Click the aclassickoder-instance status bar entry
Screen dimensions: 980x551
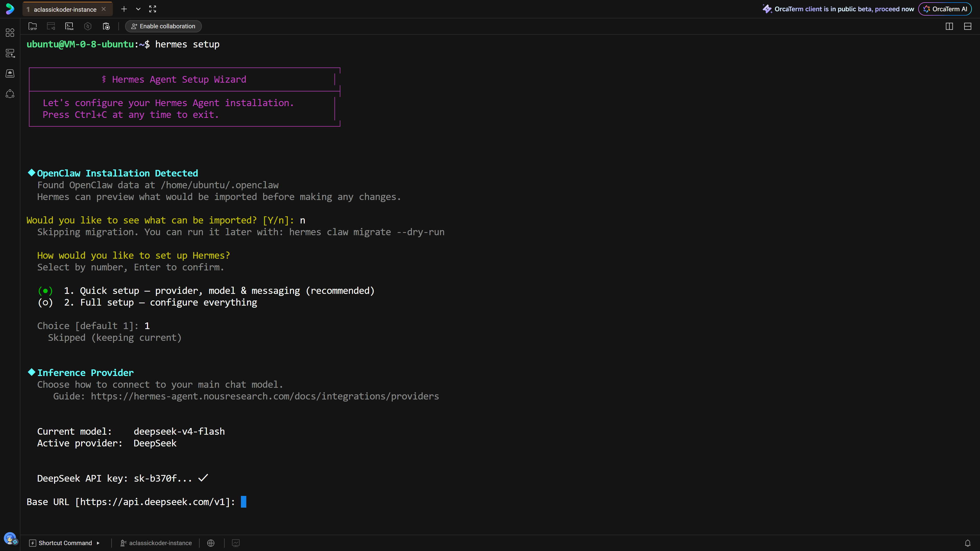click(156, 543)
